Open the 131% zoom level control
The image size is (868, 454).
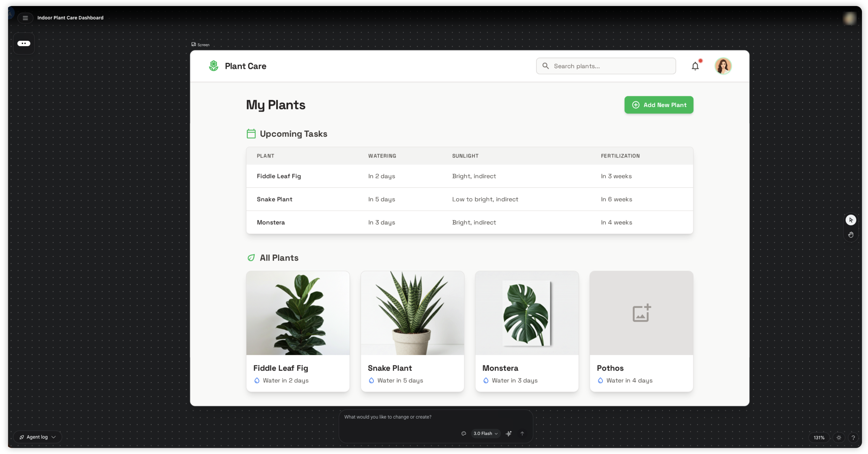point(819,438)
